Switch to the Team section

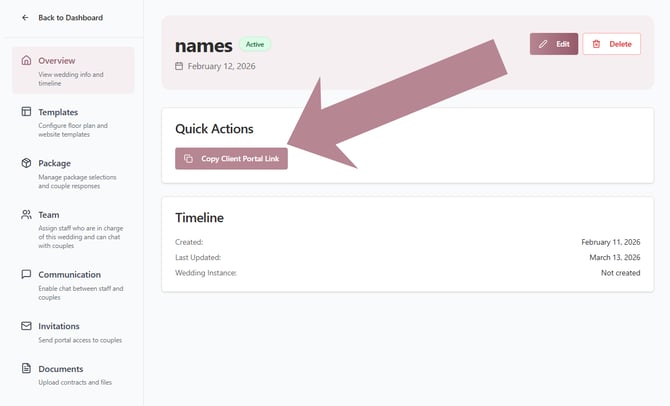pos(49,214)
